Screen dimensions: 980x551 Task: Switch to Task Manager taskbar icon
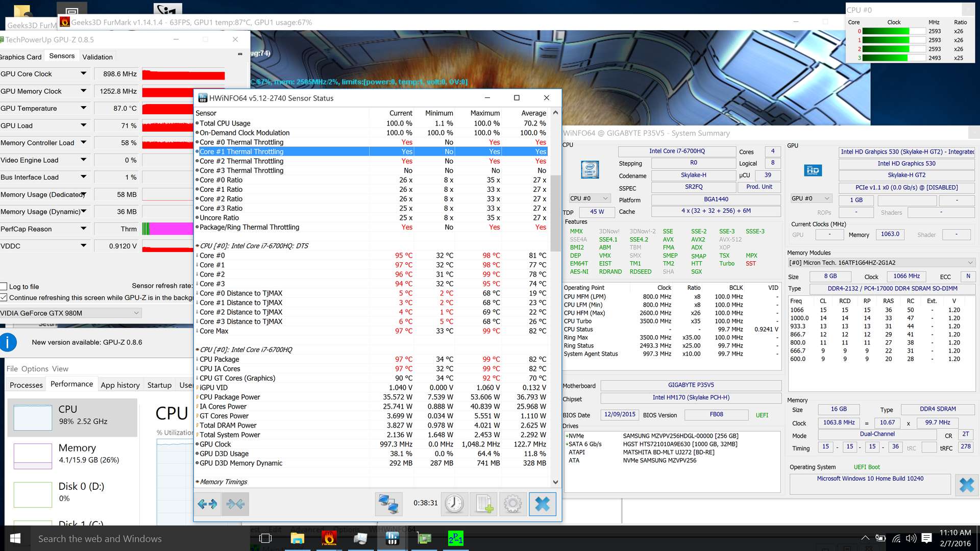pos(360,539)
